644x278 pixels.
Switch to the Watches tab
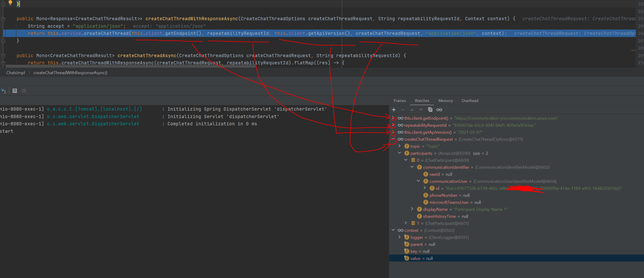pyautogui.click(x=422, y=101)
